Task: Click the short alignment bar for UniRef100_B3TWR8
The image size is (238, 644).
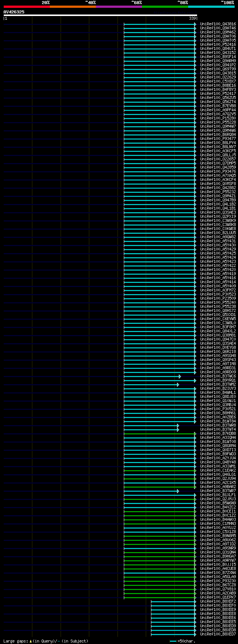Action: (x=151, y=425)
